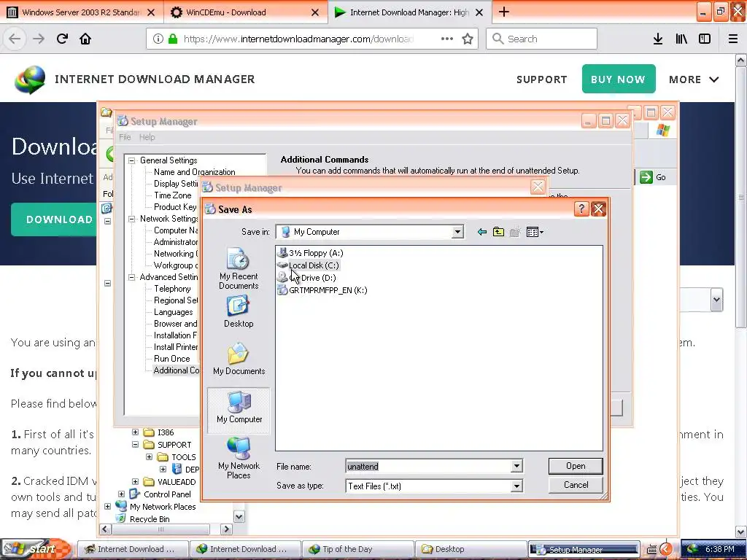Select Time Zone in settings tree
Screen dimensions: 747x560
click(x=172, y=195)
